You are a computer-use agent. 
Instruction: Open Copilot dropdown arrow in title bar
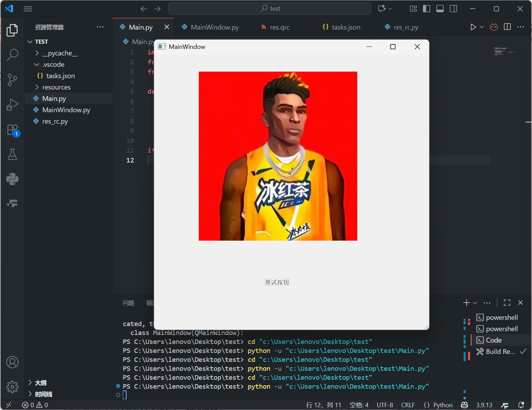[390, 9]
